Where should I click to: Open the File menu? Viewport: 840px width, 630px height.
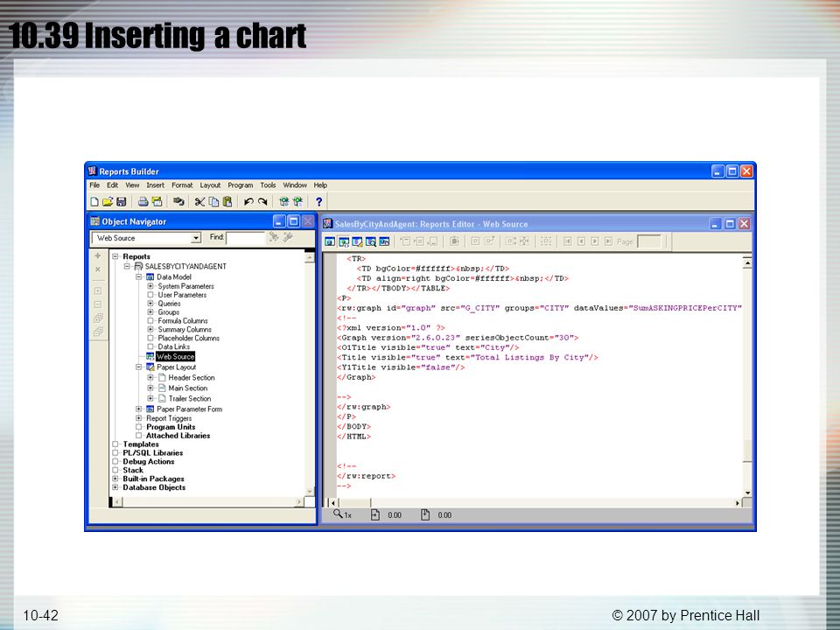94,185
